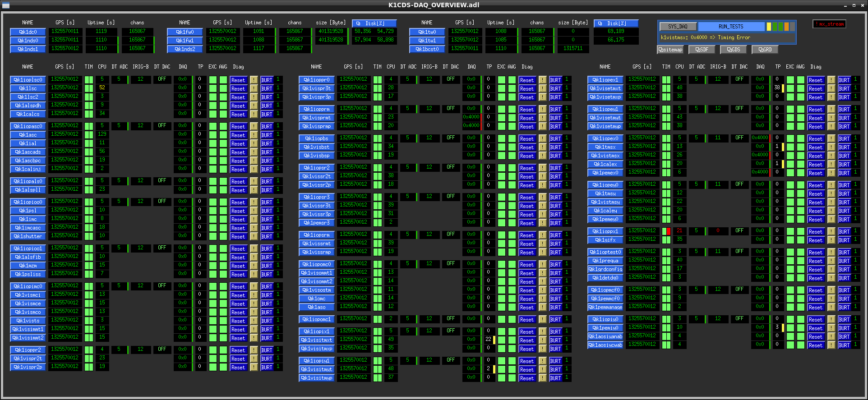Open the k1grdconfig model display

click(605, 269)
